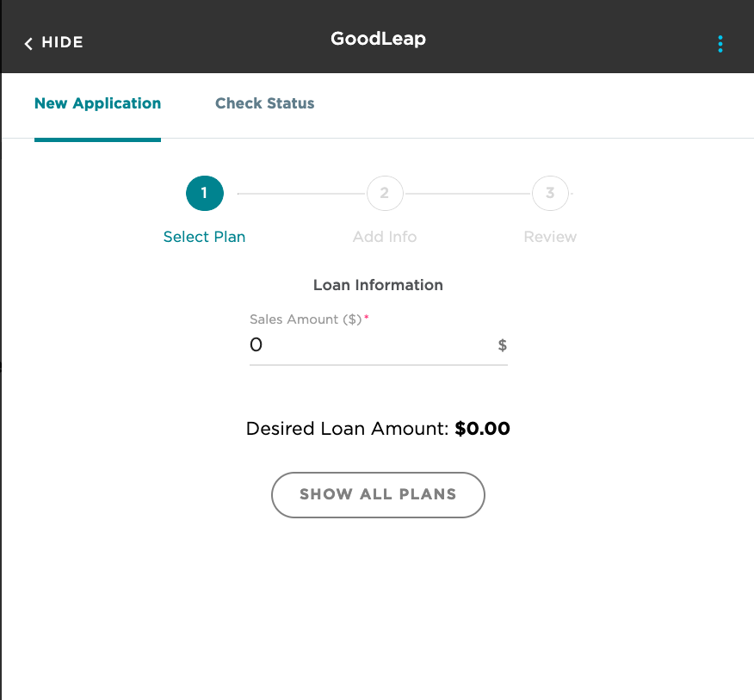The height and width of the screenshot is (700, 754).
Task: Click the Select Plan step label
Action: pyautogui.click(x=204, y=237)
